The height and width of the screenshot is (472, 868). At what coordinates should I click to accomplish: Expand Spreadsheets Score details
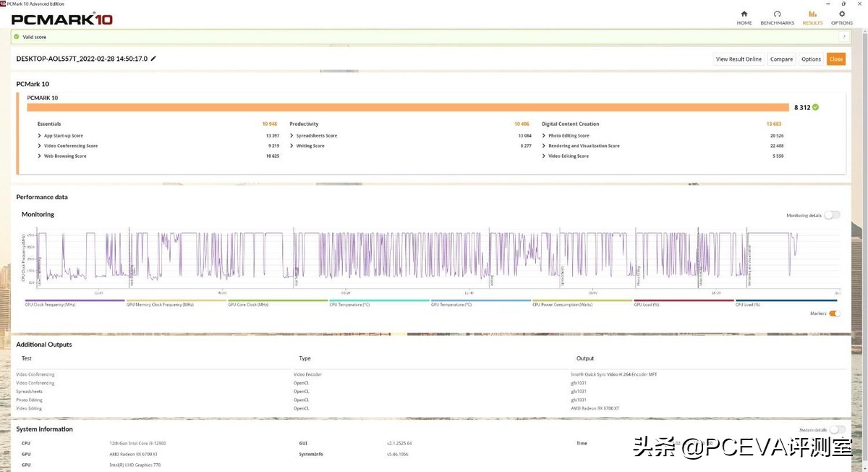(x=292, y=135)
